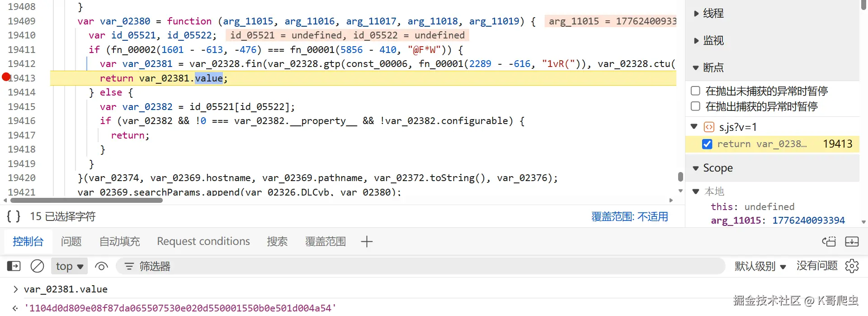Click the vertical scrollbar thumb in the editor

(680, 177)
